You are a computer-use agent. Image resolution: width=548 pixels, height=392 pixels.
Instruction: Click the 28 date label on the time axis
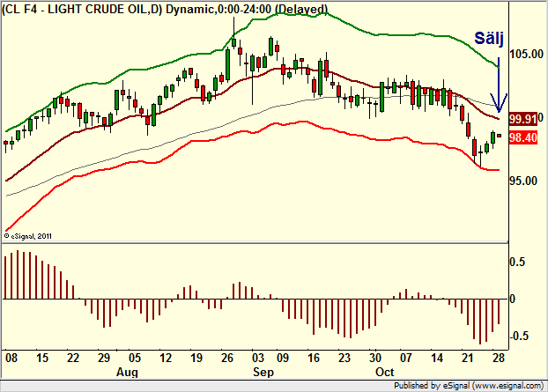[499, 359]
